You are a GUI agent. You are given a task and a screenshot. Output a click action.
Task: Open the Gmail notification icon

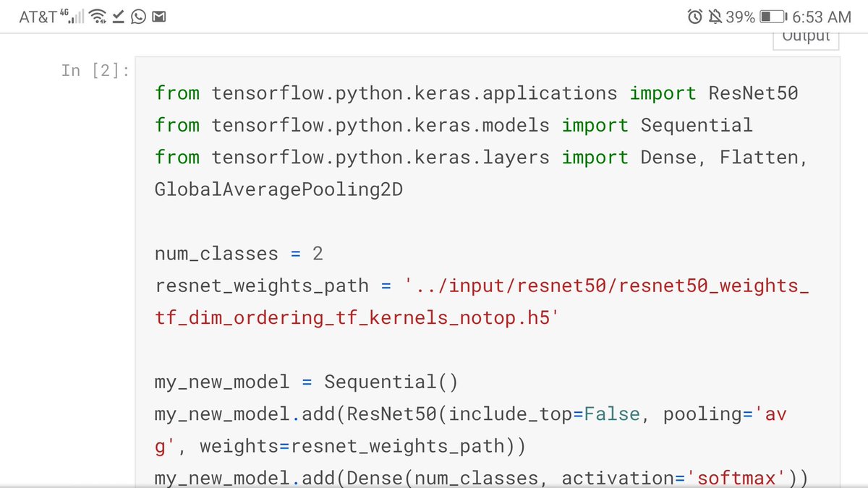[158, 17]
